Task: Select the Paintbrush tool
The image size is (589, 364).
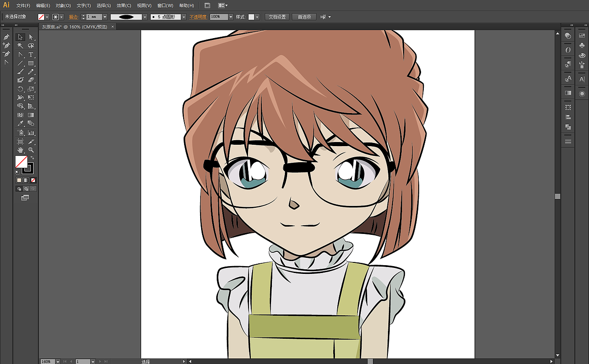Action: pyautogui.click(x=20, y=72)
